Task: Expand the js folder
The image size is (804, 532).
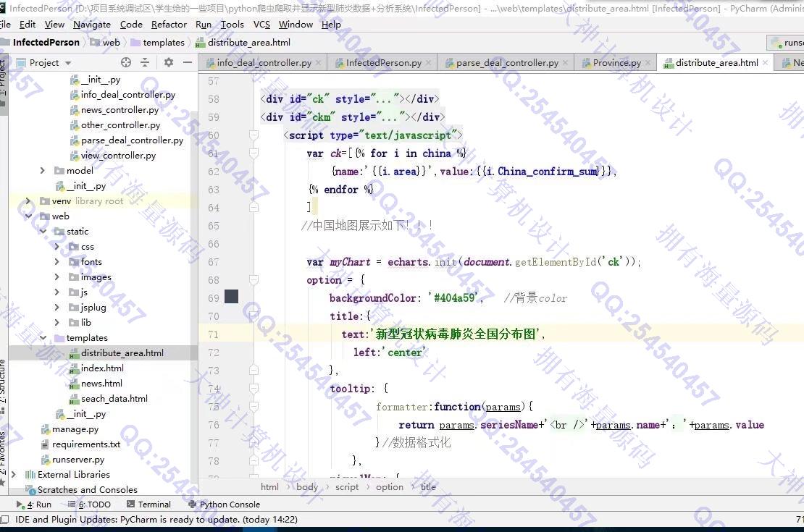Action: click(x=57, y=292)
